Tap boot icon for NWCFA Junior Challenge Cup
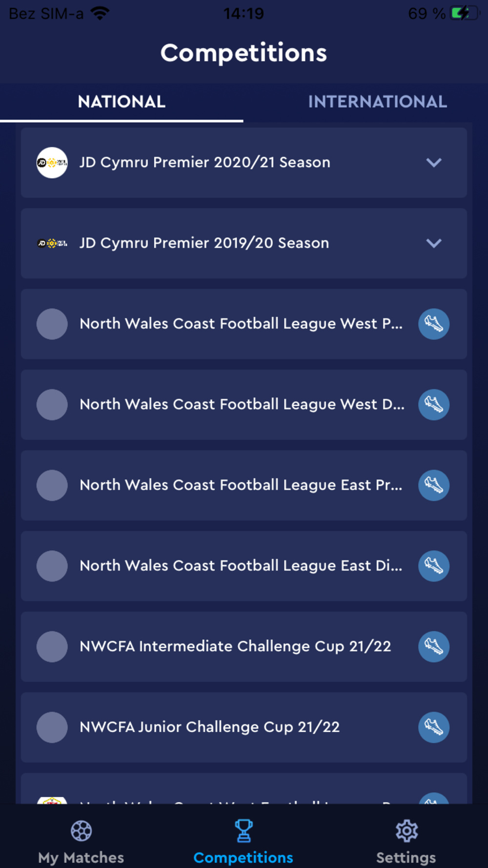Viewport: 488px width, 868px height. [433, 727]
